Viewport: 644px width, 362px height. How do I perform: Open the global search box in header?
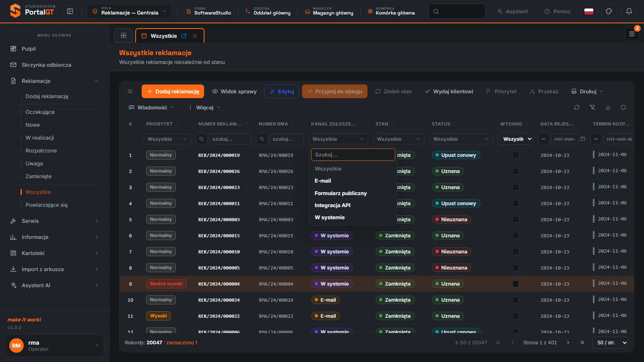(457, 11)
